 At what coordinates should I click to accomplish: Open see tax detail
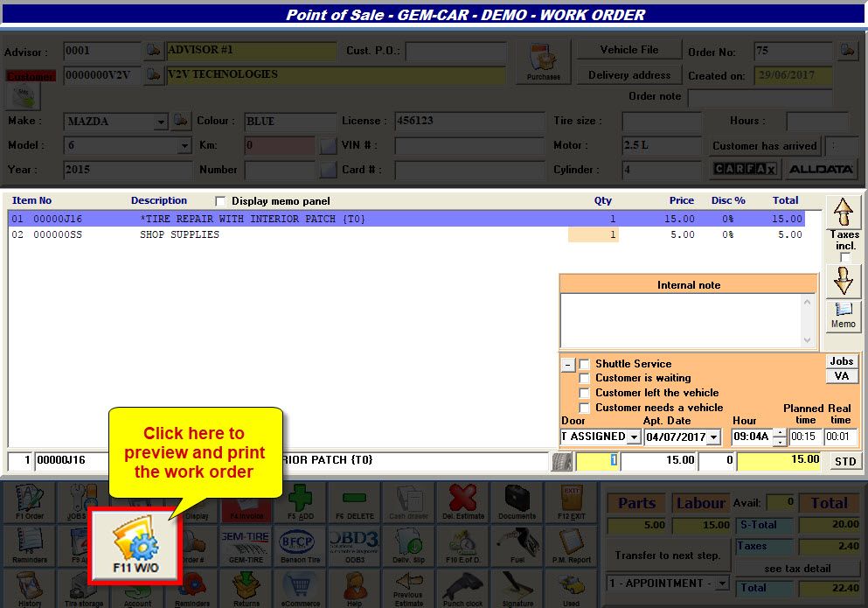pos(797,569)
